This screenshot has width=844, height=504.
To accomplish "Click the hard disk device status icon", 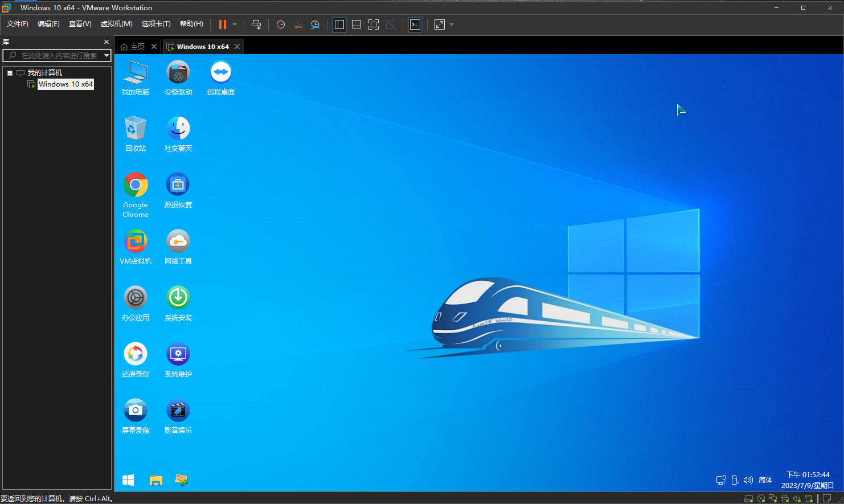I will click(x=748, y=499).
